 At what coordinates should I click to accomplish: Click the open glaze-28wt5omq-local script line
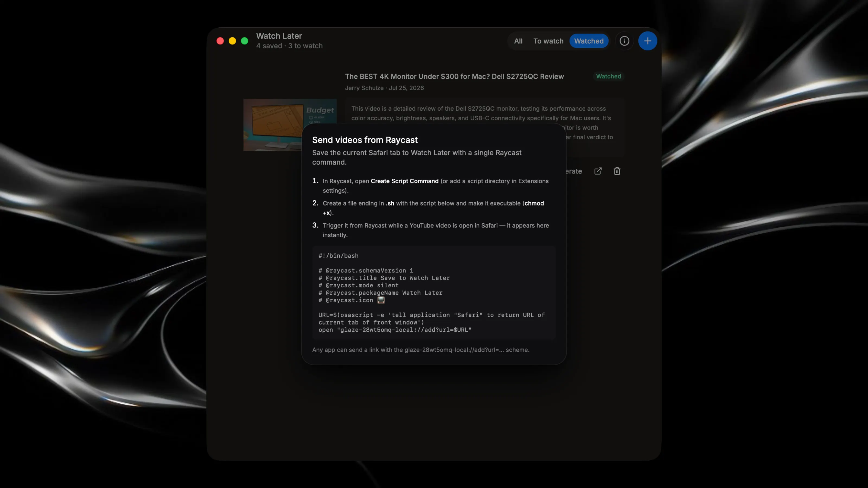coord(395,330)
